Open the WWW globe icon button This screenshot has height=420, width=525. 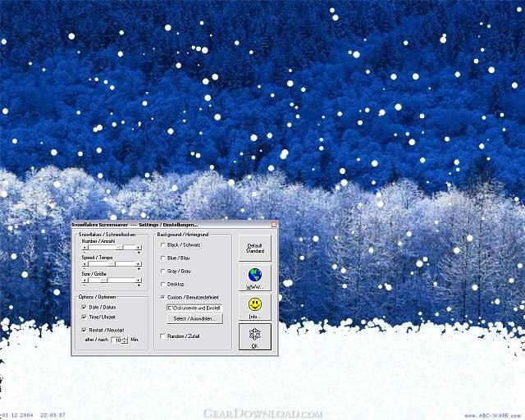point(254,276)
